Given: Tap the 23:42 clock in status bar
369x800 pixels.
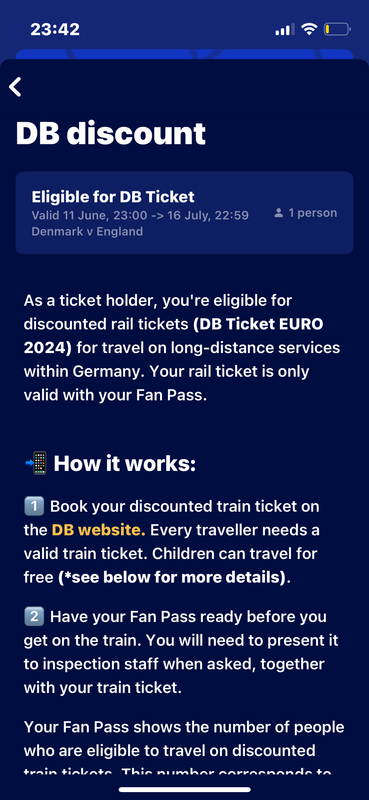Looking at the screenshot, I should 55,29.
